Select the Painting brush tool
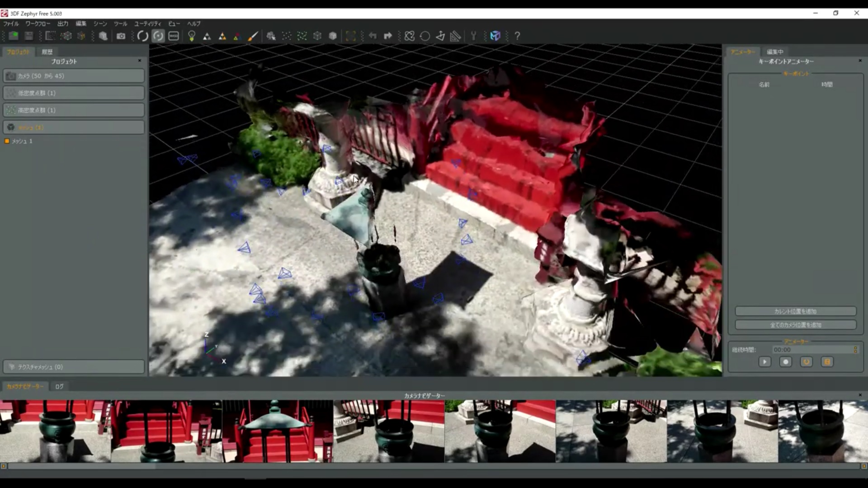868x488 pixels. pos(253,36)
